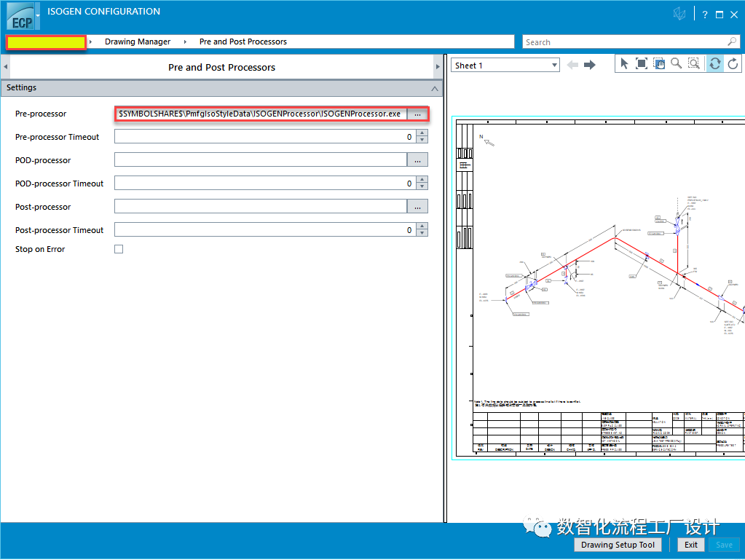Open the help question mark icon
The width and height of the screenshot is (745, 560).
point(705,15)
